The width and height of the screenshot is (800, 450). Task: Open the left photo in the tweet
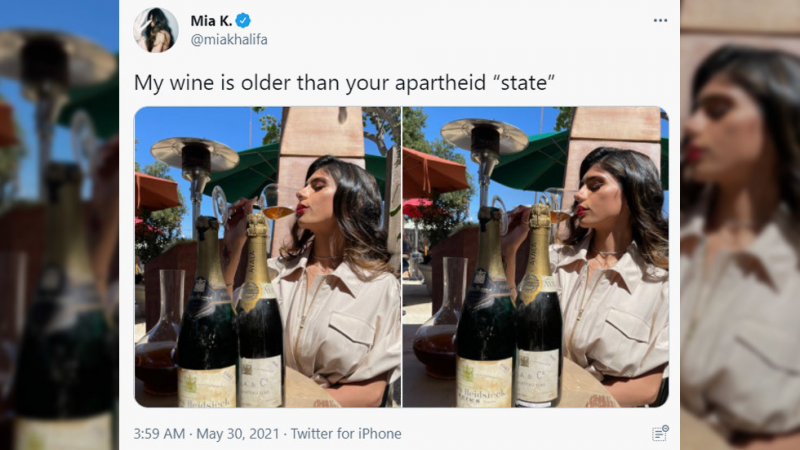(268, 257)
